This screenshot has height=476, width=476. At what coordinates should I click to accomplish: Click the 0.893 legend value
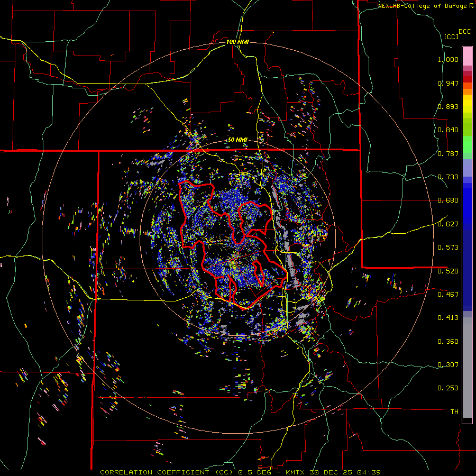pos(448,106)
